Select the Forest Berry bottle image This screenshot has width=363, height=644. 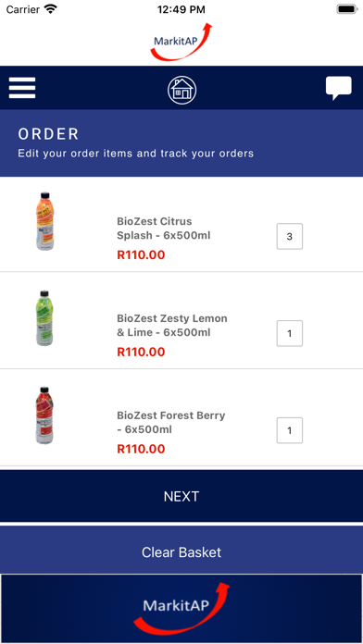point(44,415)
